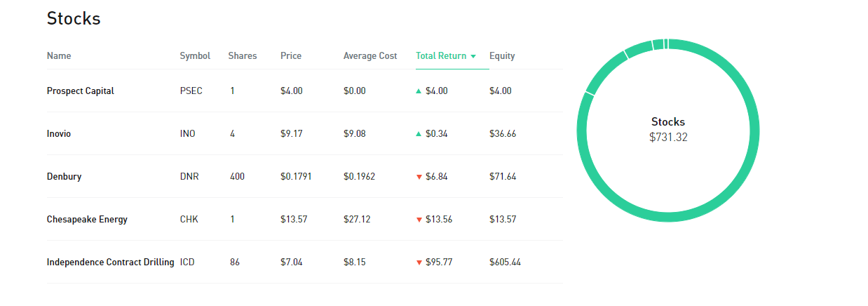Click the green up arrow beside Inovio return

pyautogui.click(x=419, y=134)
